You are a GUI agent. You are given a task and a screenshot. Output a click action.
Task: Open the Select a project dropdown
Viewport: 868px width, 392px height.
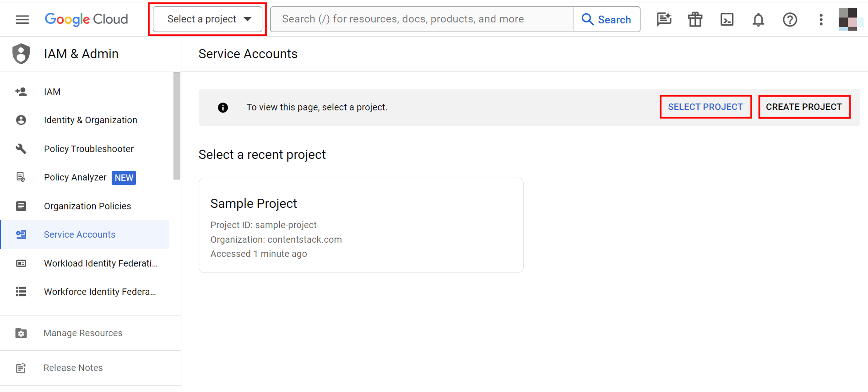coord(207,19)
